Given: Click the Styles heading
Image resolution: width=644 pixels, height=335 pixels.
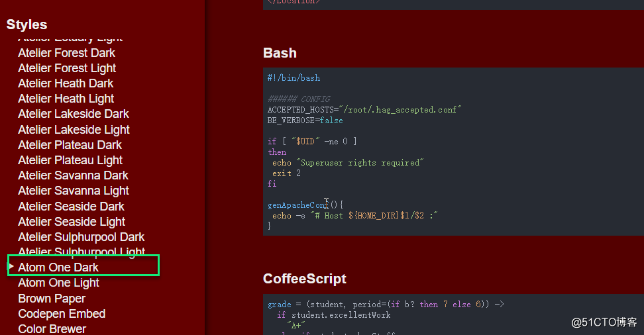Looking at the screenshot, I should (27, 24).
